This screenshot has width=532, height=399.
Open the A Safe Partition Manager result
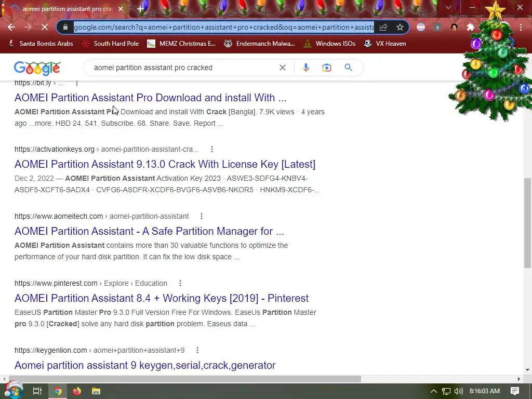click(149, 231)
